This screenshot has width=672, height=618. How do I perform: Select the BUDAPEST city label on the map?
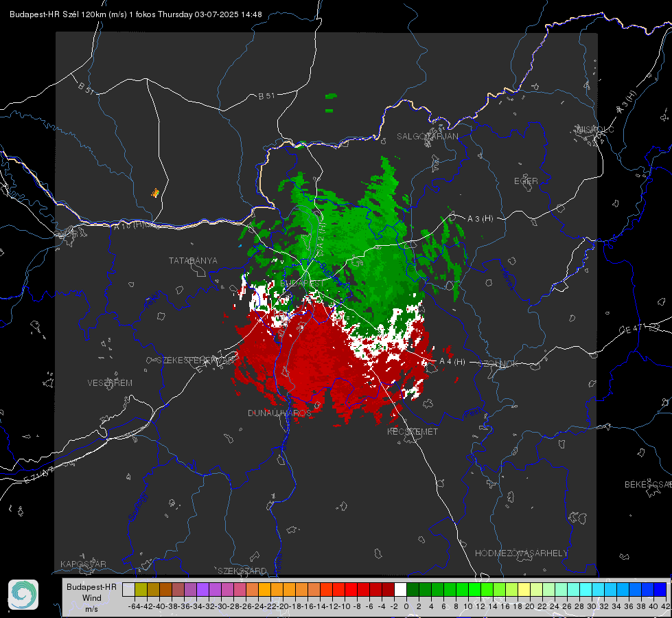(x=302, y=284)
